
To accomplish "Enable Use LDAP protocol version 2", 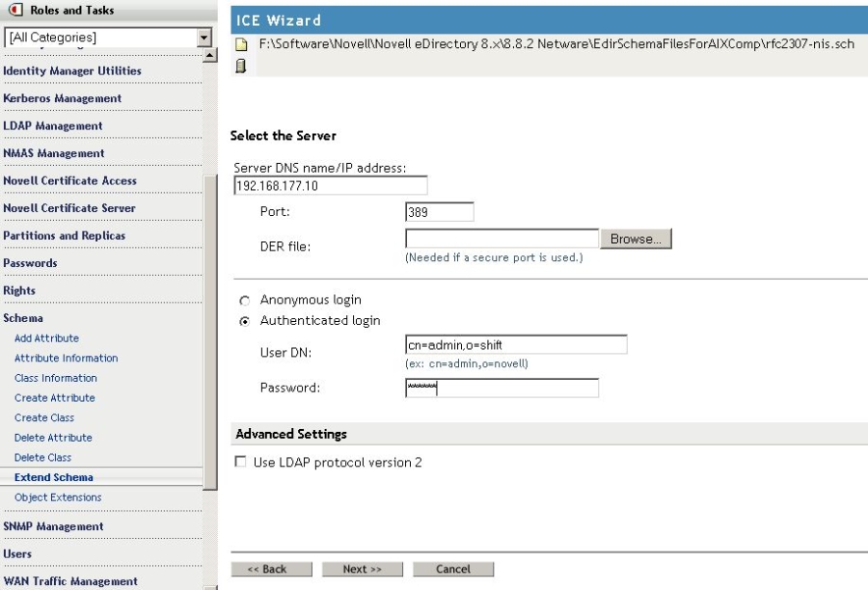I will point(241,463).
